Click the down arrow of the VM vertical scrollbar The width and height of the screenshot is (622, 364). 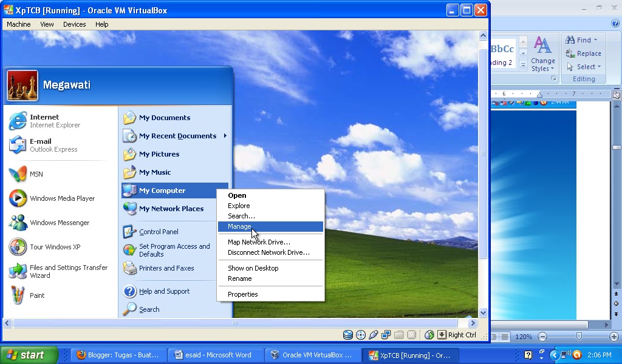click(x=483, y=312)
